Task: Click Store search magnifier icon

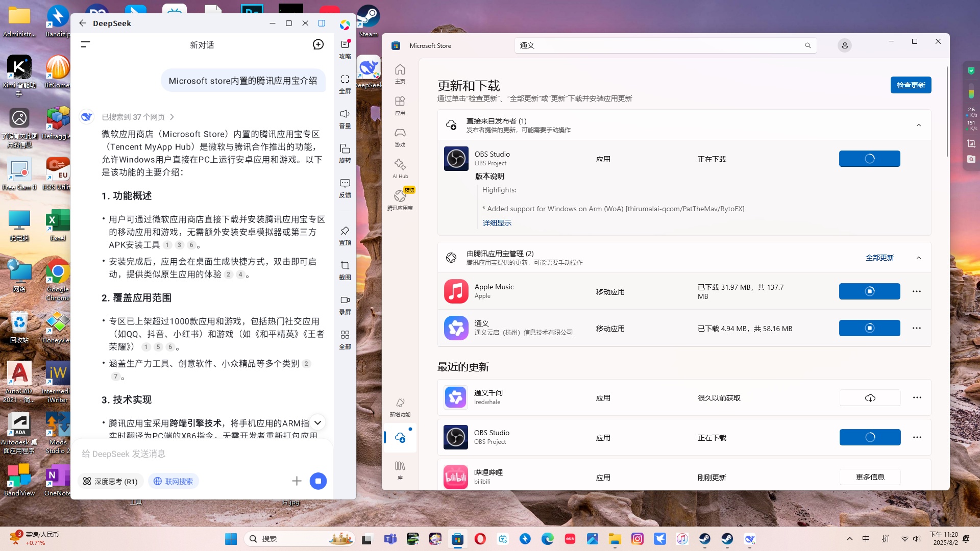Action: click(x=807, y=45)
